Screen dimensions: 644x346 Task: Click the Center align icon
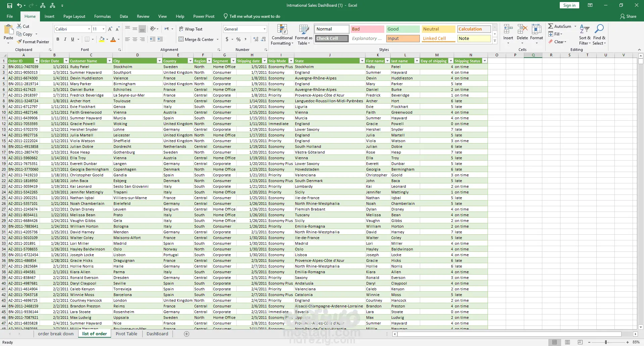(135, 39)
